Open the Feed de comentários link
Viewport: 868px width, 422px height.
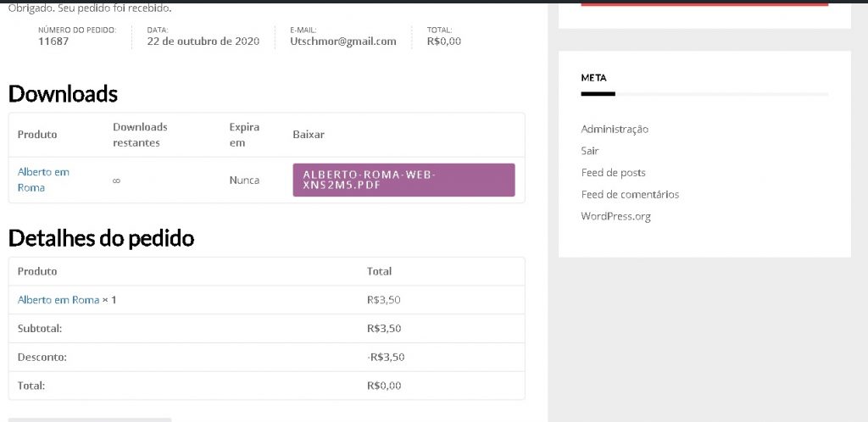(630, 194)
